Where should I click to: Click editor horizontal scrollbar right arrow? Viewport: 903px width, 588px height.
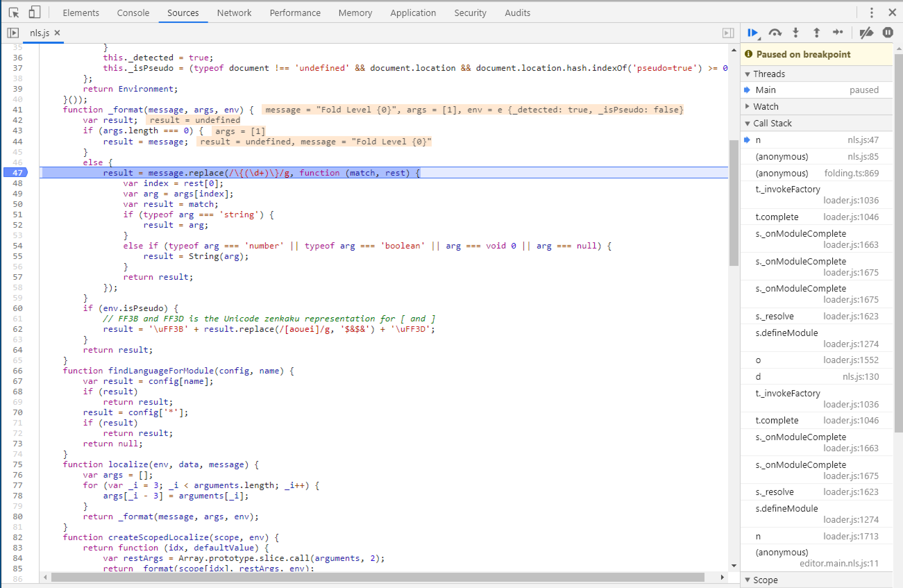click(722, 577)
